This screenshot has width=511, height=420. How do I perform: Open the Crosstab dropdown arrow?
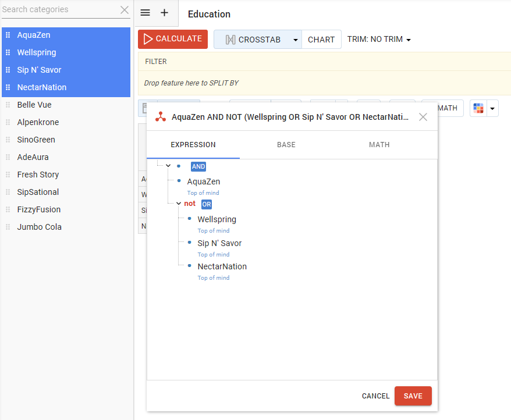pyautogui.click(x=295, y=40)
